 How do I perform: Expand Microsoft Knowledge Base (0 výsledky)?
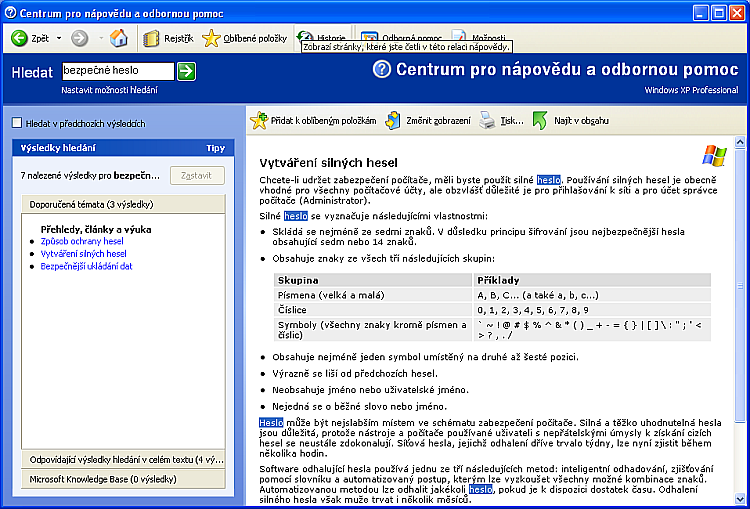(123, 478)
